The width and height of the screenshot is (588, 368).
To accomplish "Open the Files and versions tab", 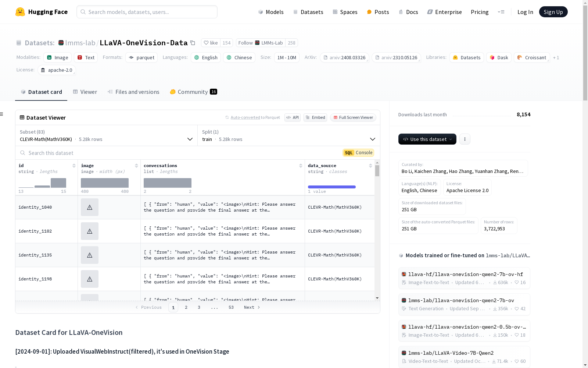I will coord(133,92).
